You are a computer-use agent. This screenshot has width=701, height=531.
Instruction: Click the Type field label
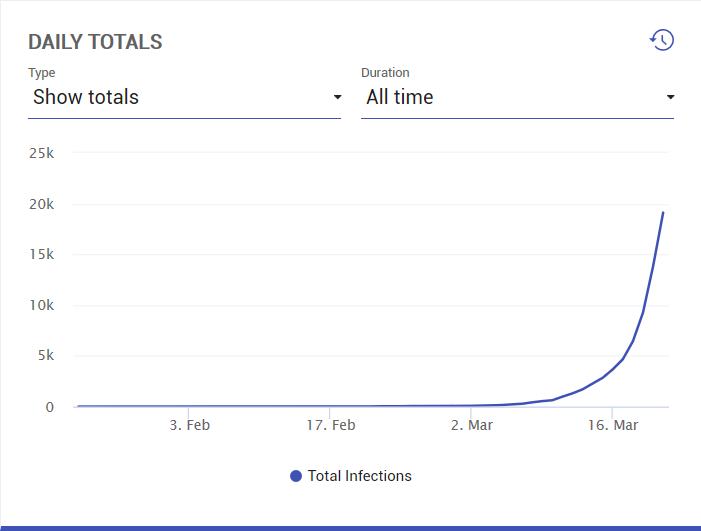click(x=41, y=73)
